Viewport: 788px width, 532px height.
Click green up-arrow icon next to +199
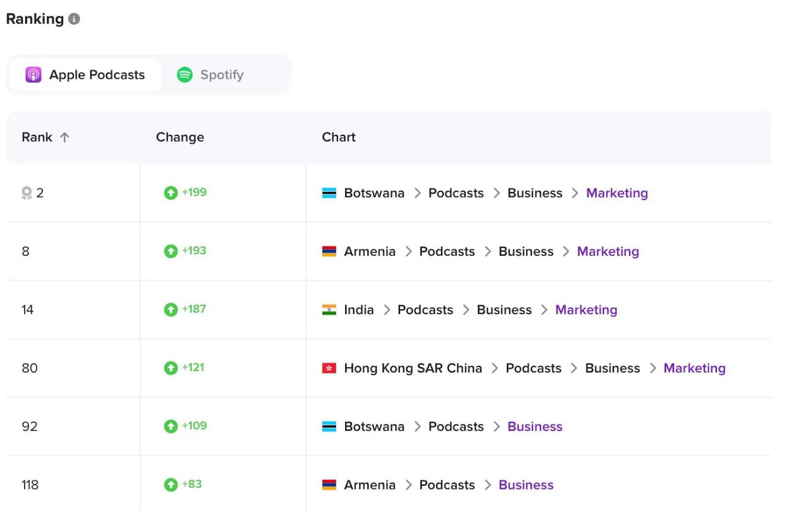(171, 193)
